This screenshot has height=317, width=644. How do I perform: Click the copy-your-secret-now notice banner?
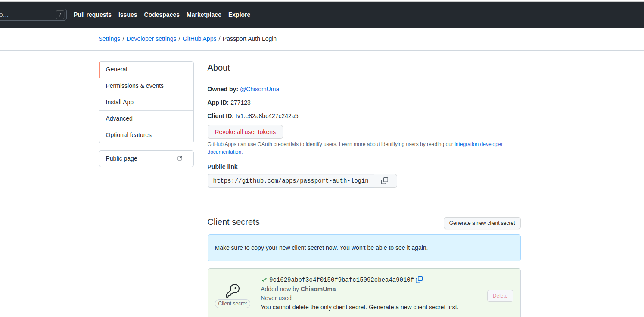point(364,248)
